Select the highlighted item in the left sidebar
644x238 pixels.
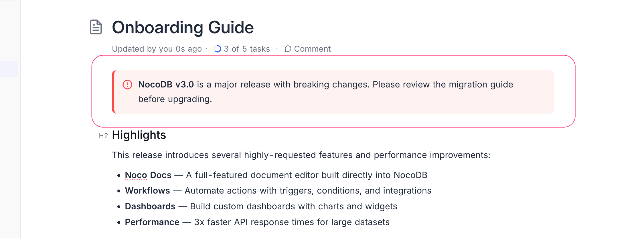pos(9,69)
